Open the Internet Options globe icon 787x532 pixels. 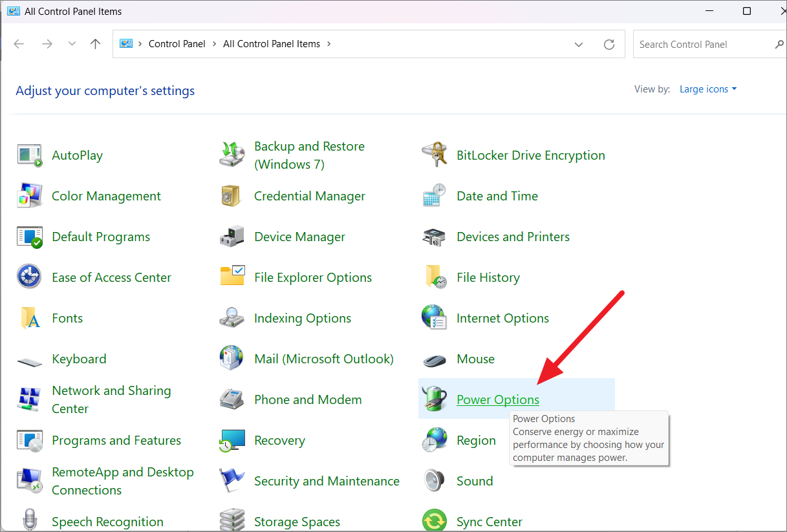[434, 318]
